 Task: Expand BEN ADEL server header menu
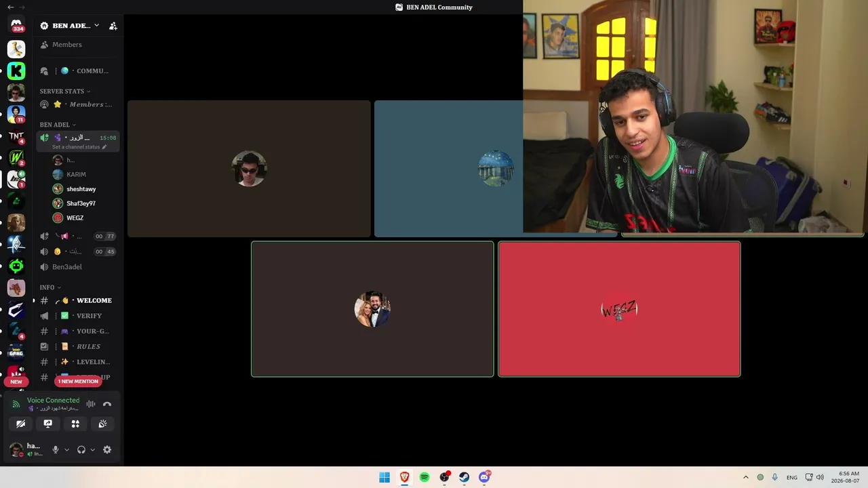pyautogui.click(x=70, y=26)
